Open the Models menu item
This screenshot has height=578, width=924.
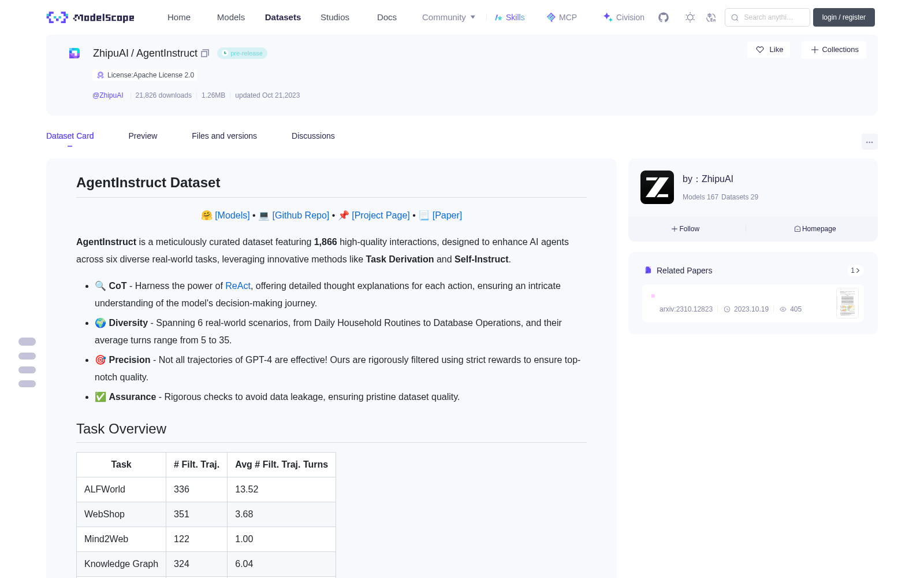pos(231,17)
